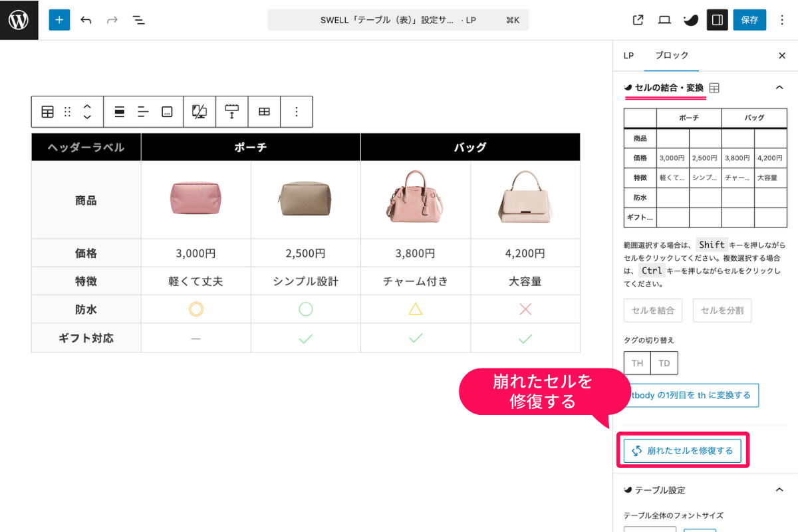Toggle the settings sidebar panel icon
This screenshot has width=798, height=532.
(x=717, y=20)
